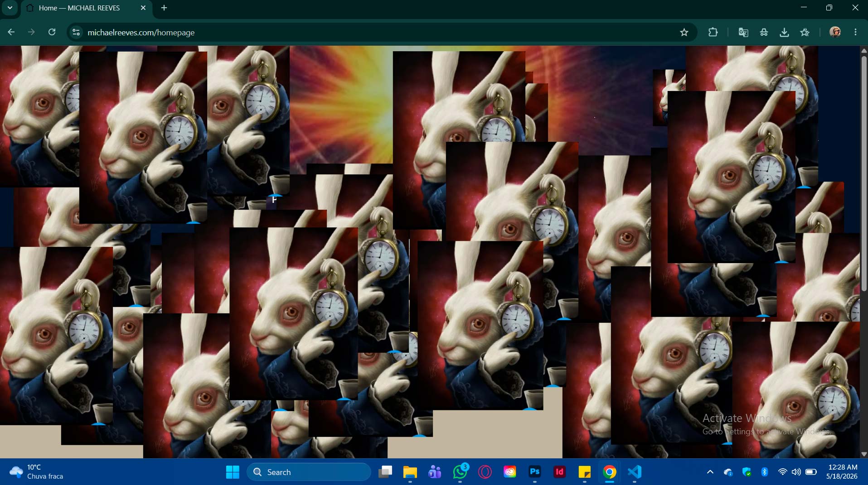868x485 pixels.
Task: Click the page scrollbar up arrow
Action: pos(864,51)
